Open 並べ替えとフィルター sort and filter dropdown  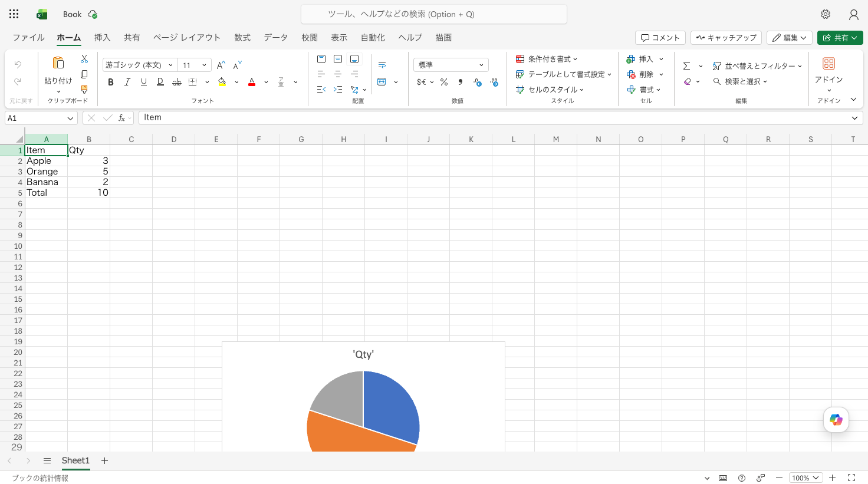[758, 66]
